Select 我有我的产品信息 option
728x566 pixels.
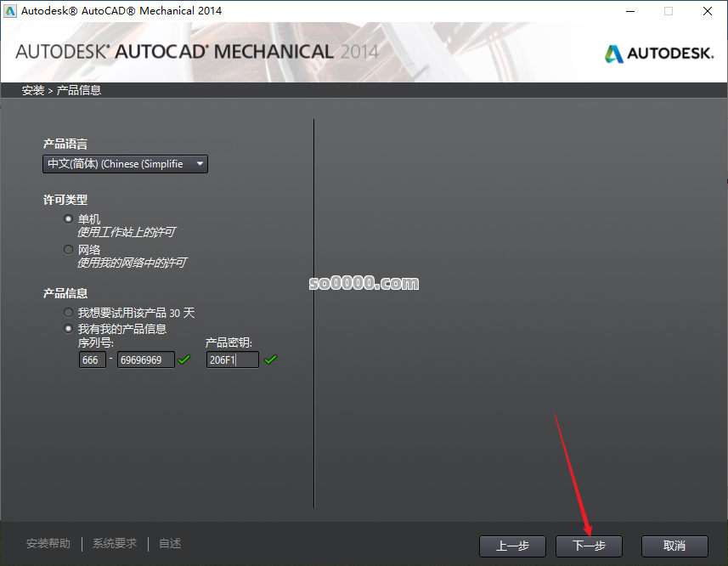pyautogui.click(x=68, y=328)
